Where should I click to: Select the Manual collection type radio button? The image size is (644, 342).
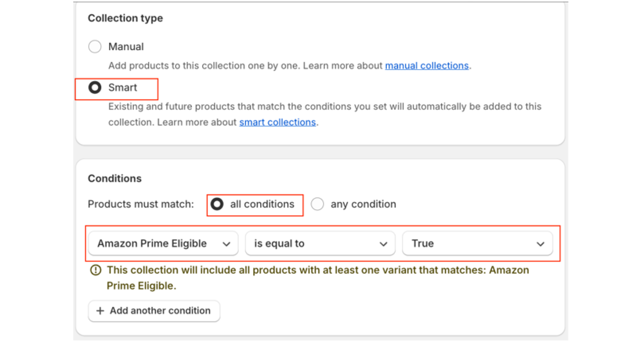click(x=95, y=47)
